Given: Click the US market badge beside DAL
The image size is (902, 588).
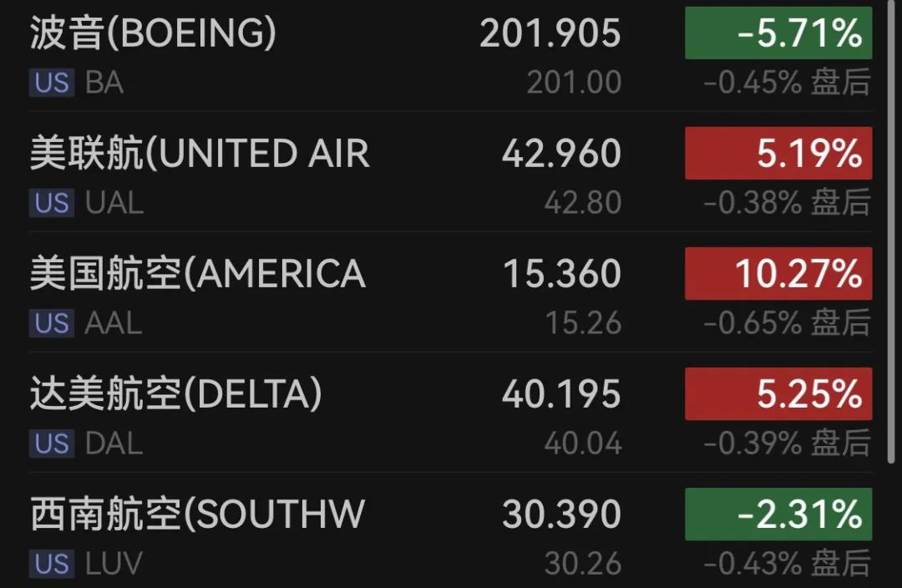Looking at the screenshot, I should pos(52,444).
